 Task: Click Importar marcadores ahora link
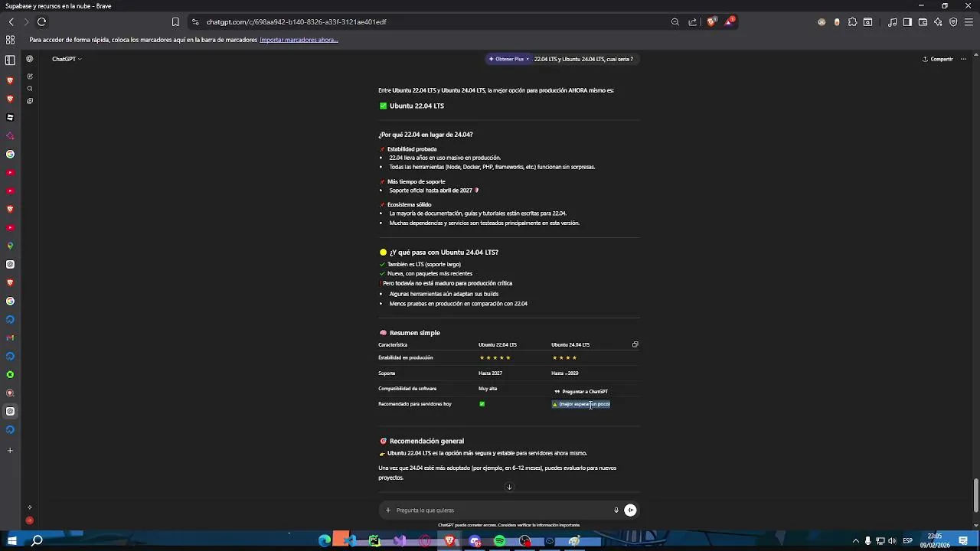(299, 40)
